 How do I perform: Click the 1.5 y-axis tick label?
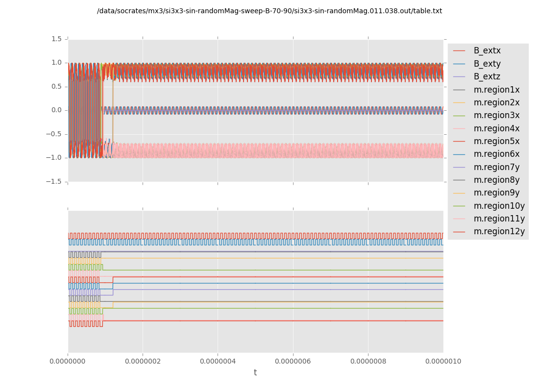[x=56, y=39]
